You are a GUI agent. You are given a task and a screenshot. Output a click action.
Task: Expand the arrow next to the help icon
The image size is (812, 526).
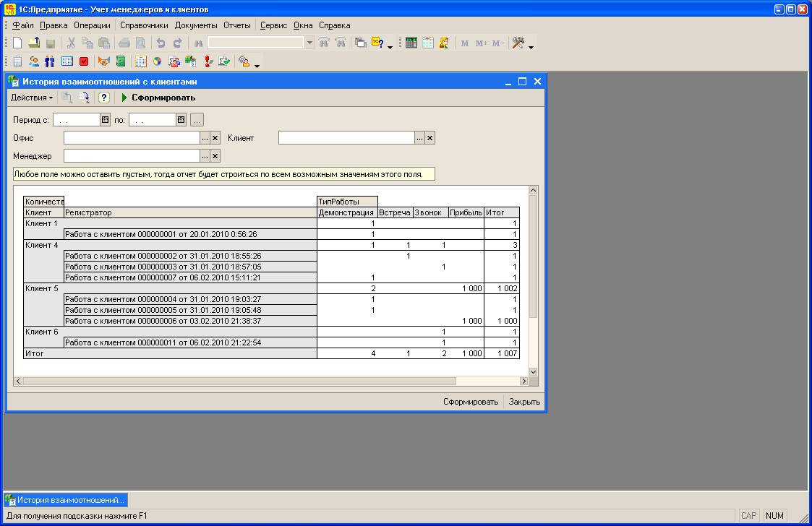coord(390,47)
